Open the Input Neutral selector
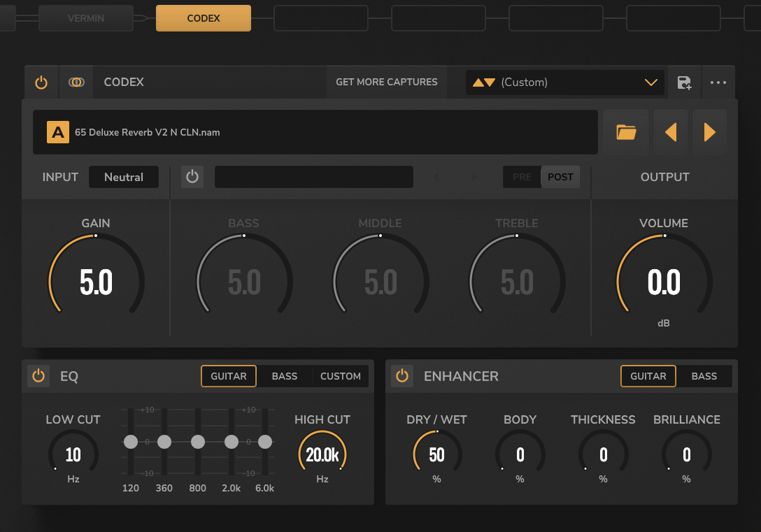Viewport: 761px width, 532px height. 124,177
